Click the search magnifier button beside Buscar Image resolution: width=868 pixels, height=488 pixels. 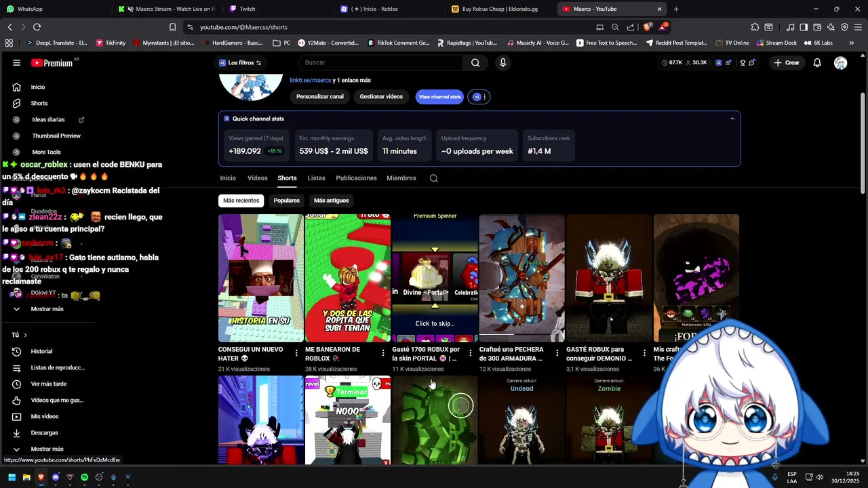click(x=475, y=62)
